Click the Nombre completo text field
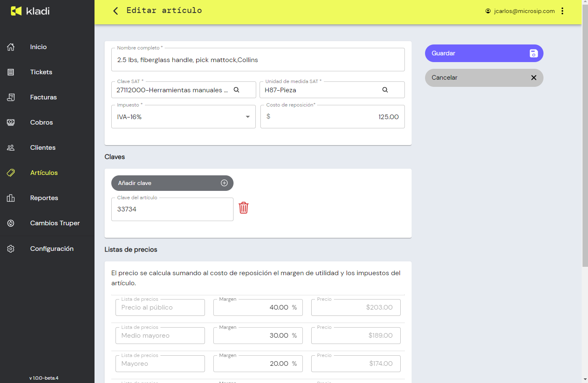Viewport: 588px width, 383px height. click(258, 60)
